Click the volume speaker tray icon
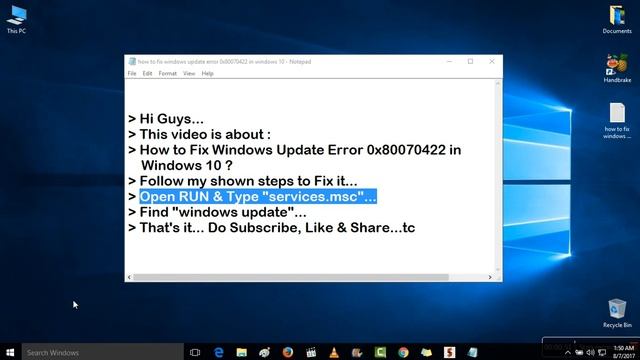This screenshot has width=640, height=360. 590,353
